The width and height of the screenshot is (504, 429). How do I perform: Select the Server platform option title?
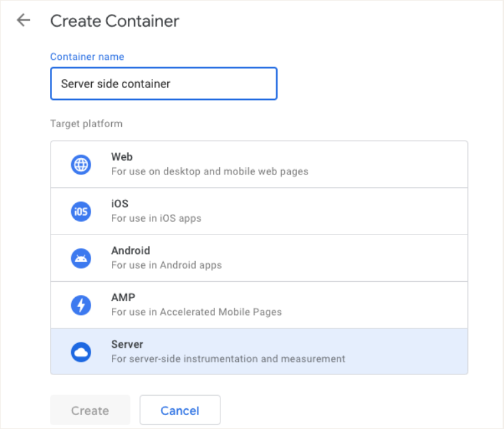tap(127, 344)
